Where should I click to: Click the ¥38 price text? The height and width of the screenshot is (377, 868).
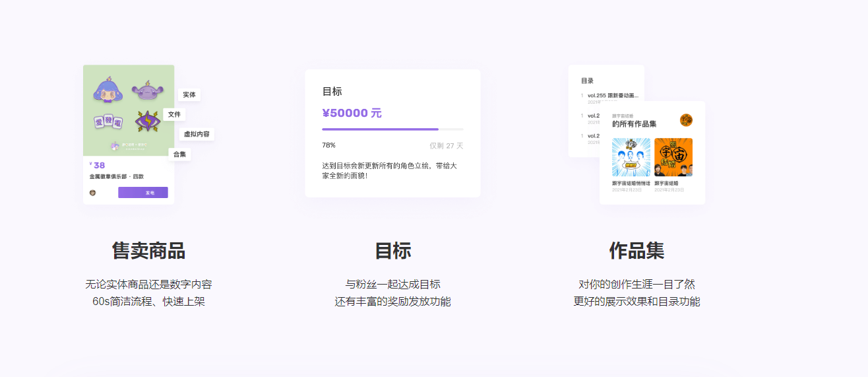click(x=97, y=166)
